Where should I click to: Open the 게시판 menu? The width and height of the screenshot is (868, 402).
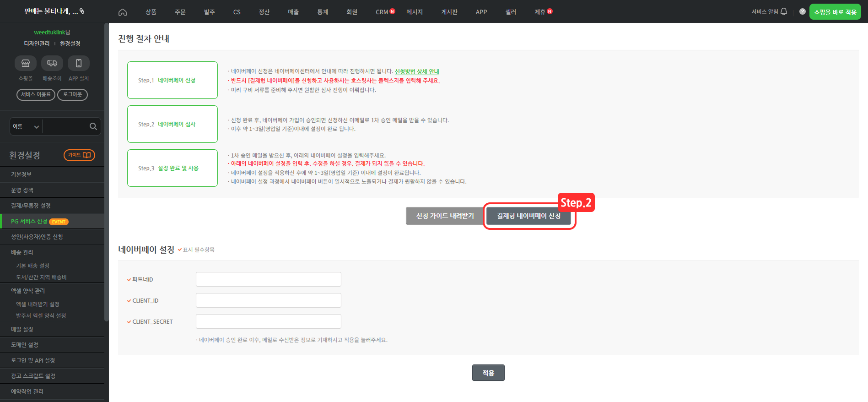[449, 12]
